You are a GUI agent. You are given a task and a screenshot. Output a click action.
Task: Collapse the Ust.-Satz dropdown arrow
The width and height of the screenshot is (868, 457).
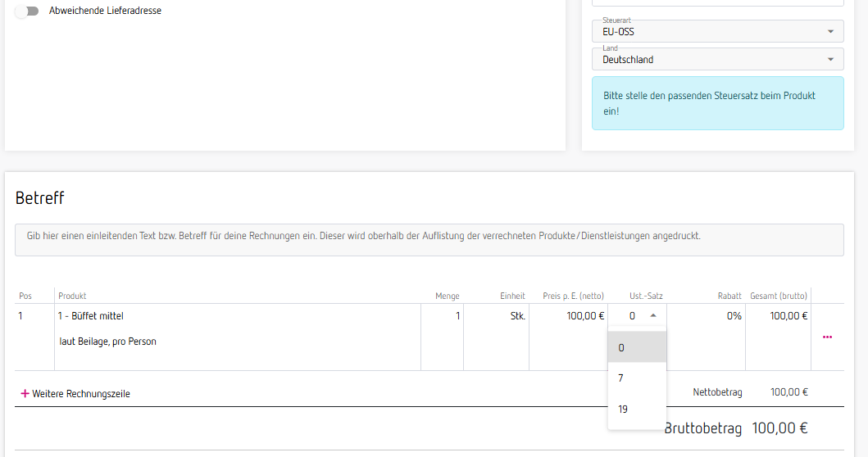point(653,315)
